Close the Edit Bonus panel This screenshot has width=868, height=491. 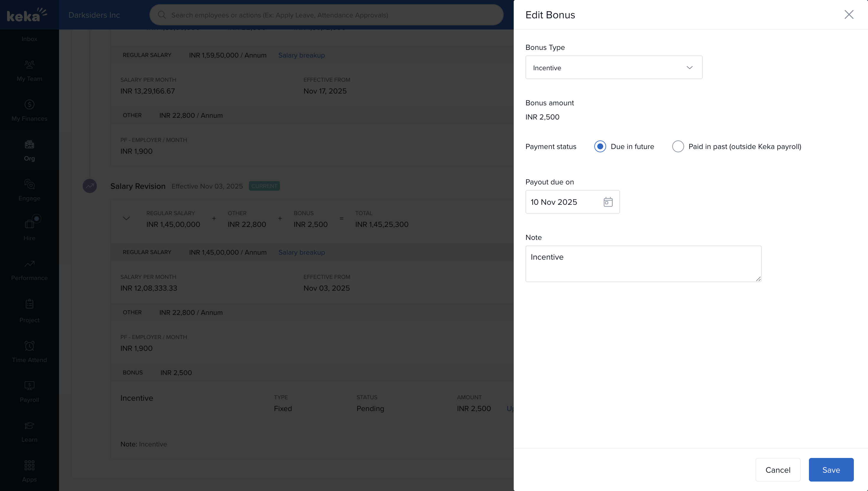[849, 14]
